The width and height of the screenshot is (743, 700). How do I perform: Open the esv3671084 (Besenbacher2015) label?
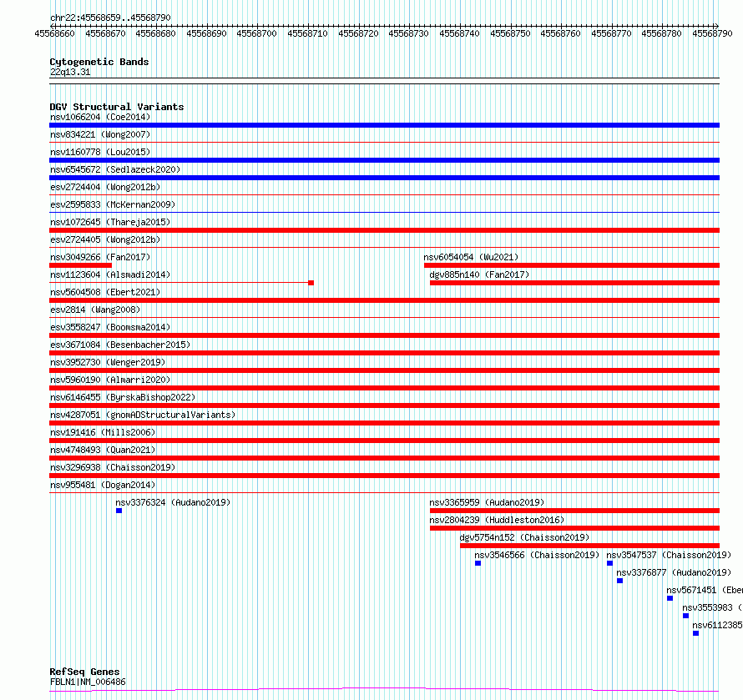coord(120,345)
